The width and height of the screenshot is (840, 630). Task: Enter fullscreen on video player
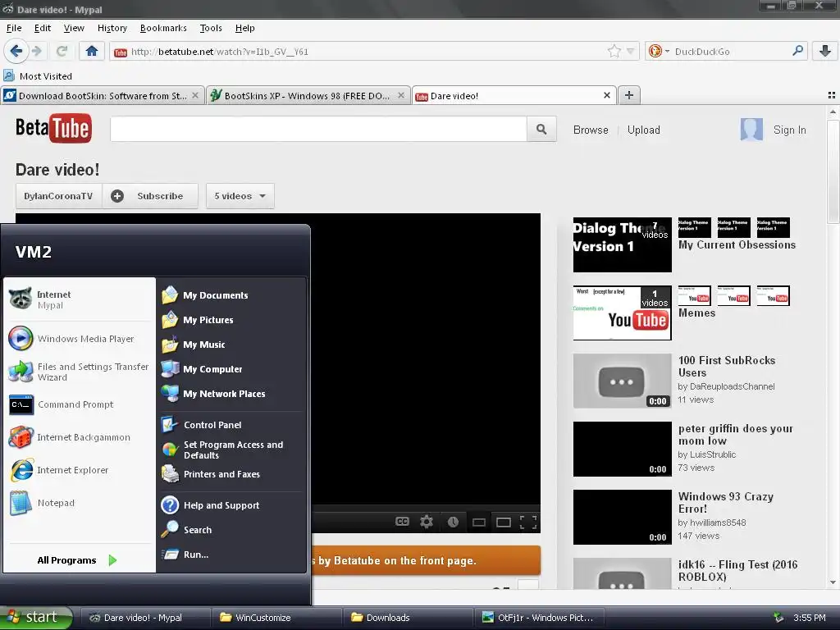[528, 523]
